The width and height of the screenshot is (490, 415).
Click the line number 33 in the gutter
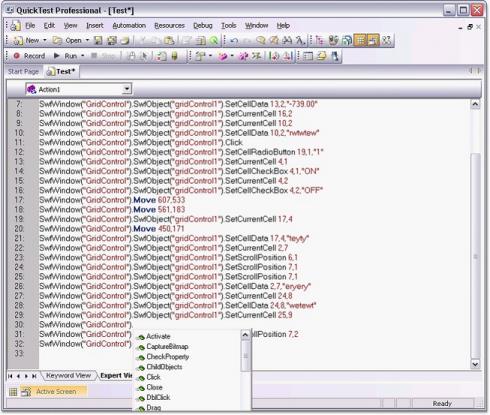point(19,353)
